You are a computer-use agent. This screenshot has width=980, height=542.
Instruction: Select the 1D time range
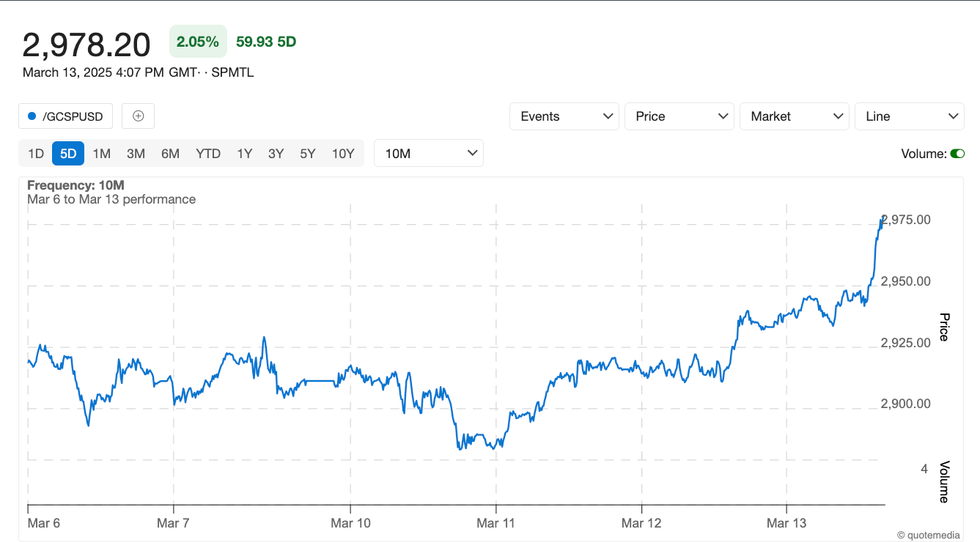pyautogui.click(x=36, y=153)
